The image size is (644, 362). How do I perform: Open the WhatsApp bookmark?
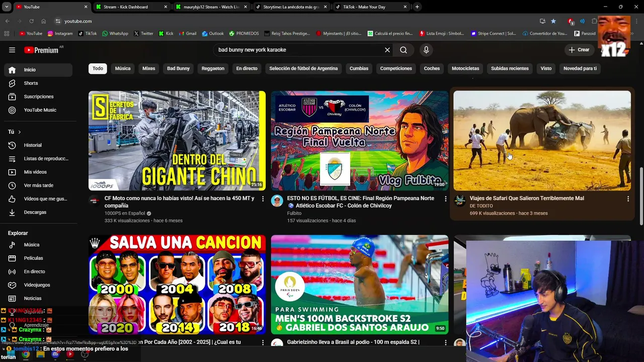tap(115, 34)
